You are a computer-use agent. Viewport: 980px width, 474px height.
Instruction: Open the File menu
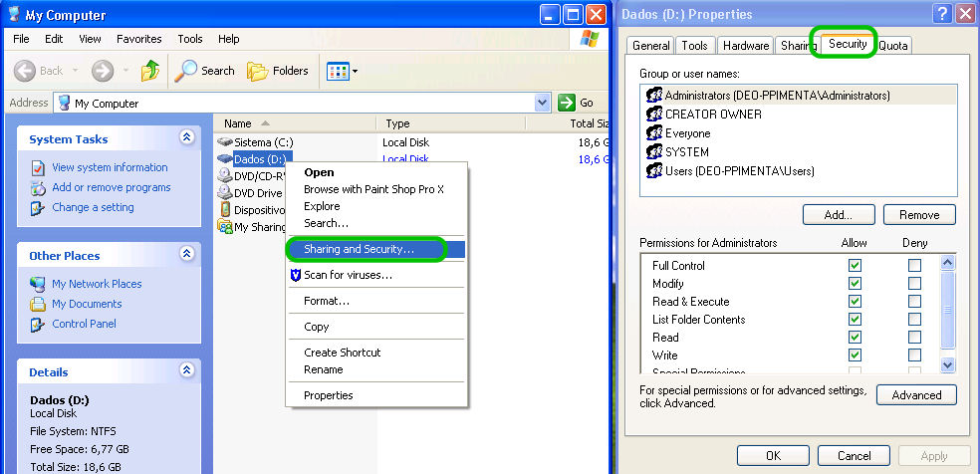[21, 39]
